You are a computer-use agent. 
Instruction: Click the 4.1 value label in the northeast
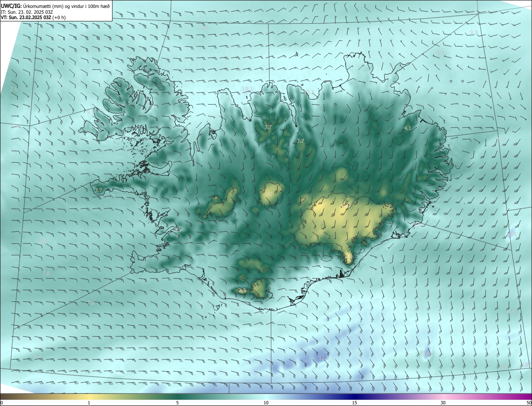point(407,128)
